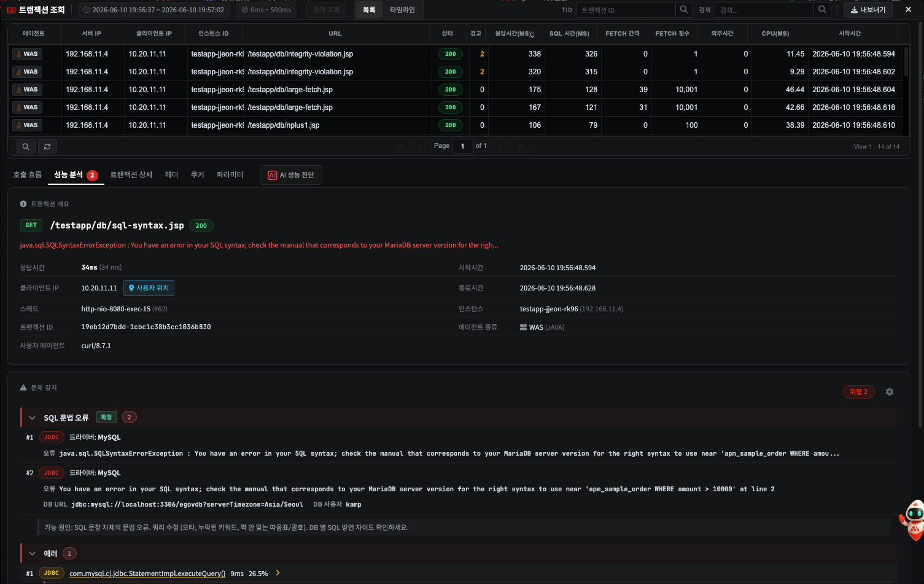This screenshot has width=924, height=584.
Task: Click the info icon beside 트랜잭션 개요
Action: tap(23, 204)
